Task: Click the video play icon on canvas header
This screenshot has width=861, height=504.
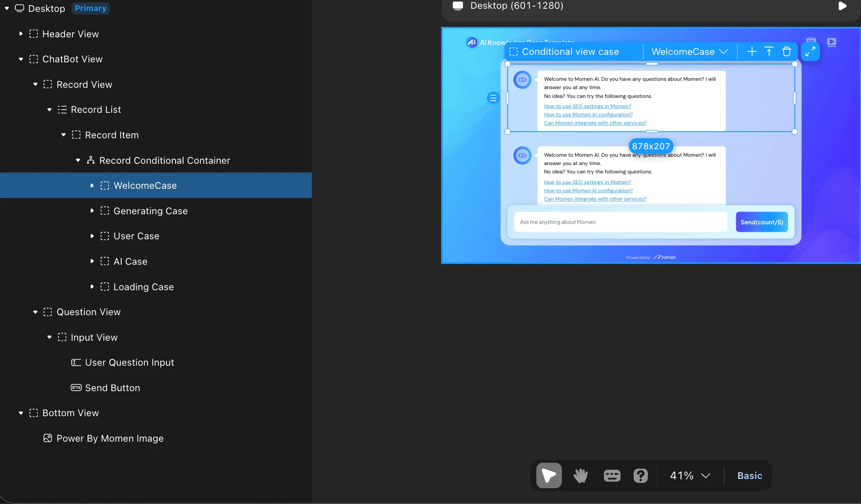Action: coord(832,42)
